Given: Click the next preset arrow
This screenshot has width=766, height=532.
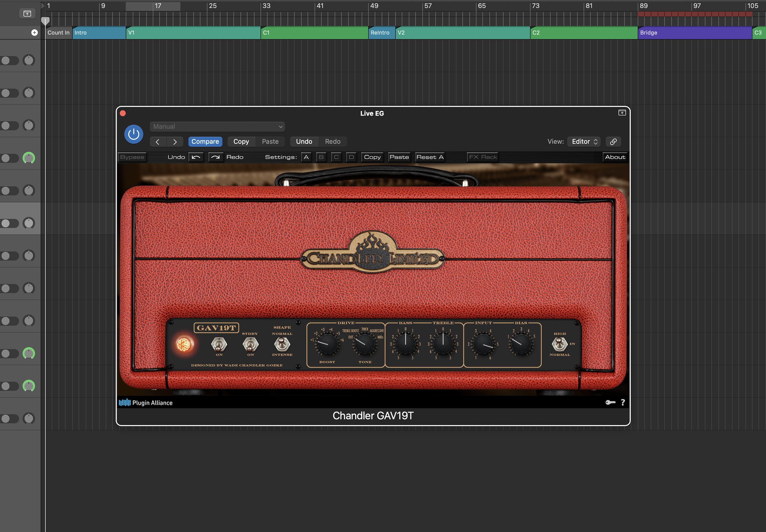Looking at the screenshot, I should click(175, 142).
